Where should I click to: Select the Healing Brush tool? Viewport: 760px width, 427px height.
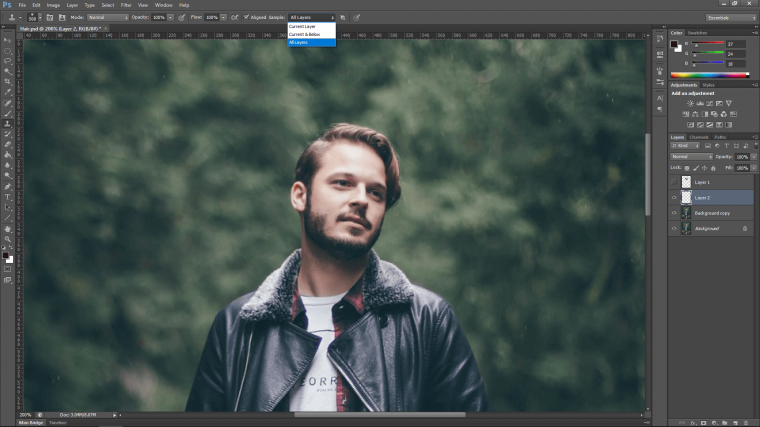tap(7, 103)
